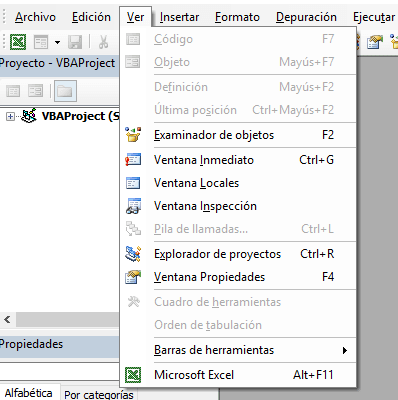The image size is (398, 400).
Task: Open the Ejecutar menu
Action: [x=374, y=17]
